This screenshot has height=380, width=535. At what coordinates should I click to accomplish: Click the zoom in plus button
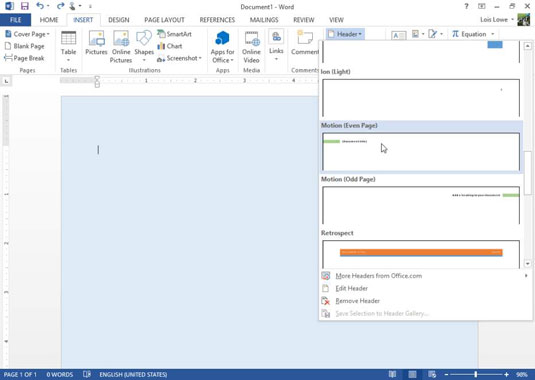506,375
